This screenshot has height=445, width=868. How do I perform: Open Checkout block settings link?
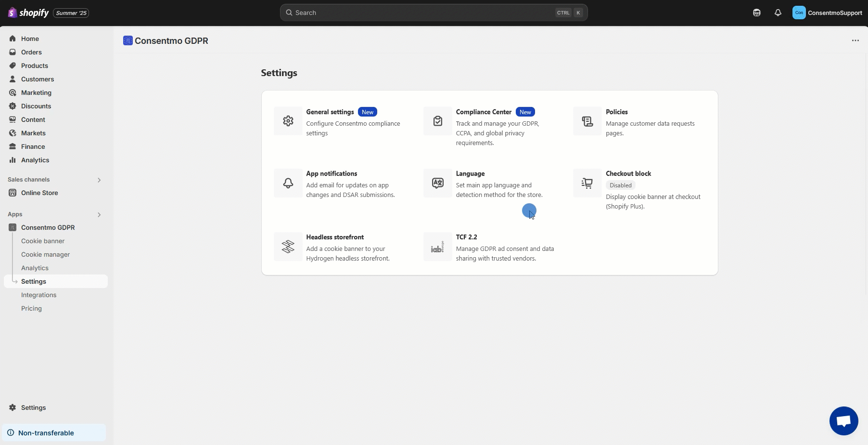628,173
